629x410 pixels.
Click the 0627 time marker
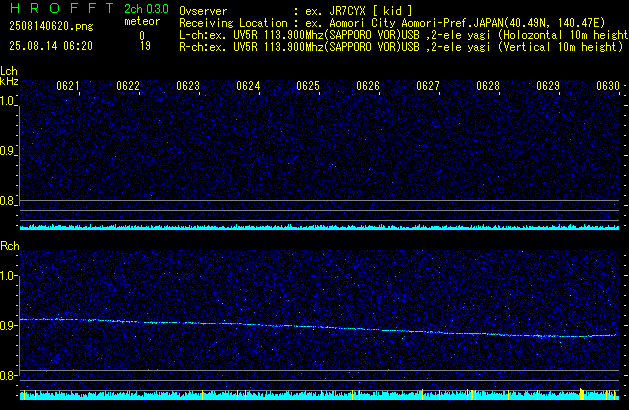pyautogui.click(x=428, y=86)
